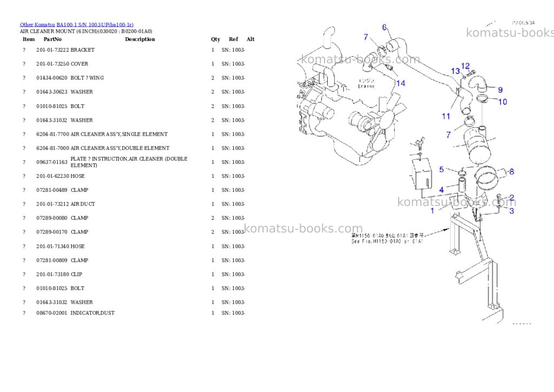Select part number 07281-00809
The image size is (554, 392).
(x=52, y=260)
